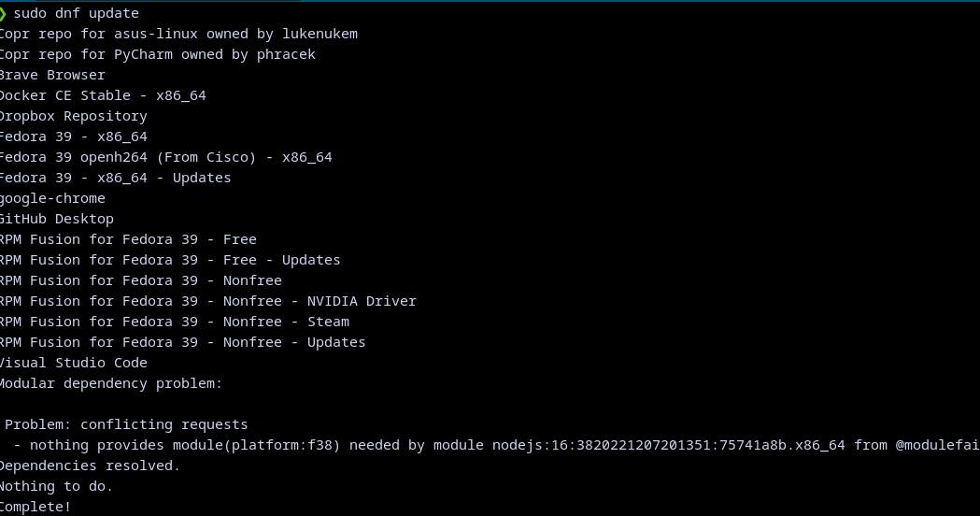The width and height of the screenshot is (980, 516).
Task: Select the GitHub Desktop line
Action: [x=56, y=219]
